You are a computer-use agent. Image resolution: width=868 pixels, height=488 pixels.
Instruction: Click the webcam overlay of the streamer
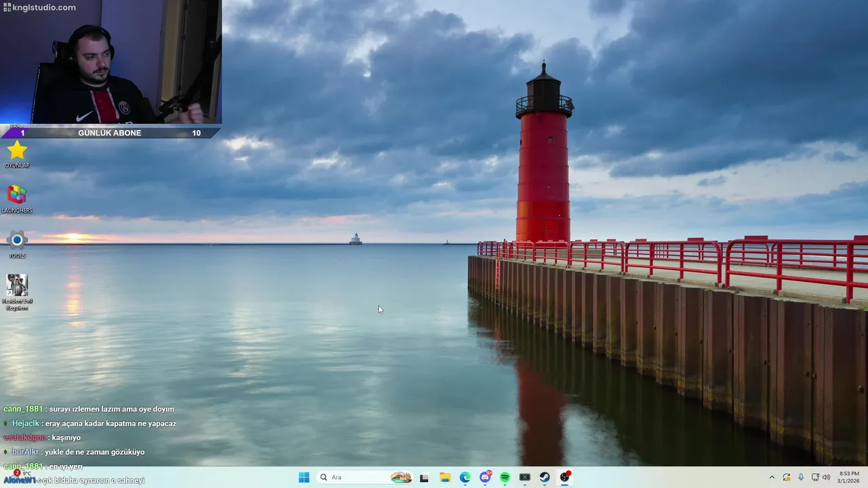pyautogui.click(x=111, y=62)
